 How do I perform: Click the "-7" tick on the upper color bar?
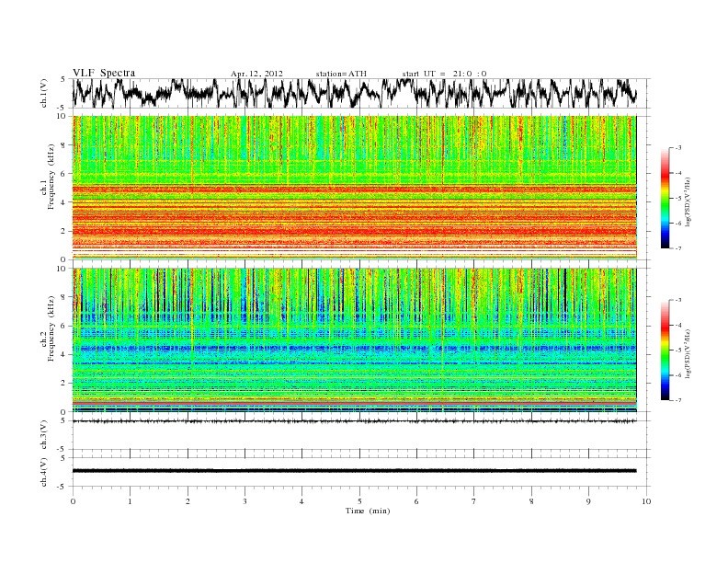click(677, 248)
